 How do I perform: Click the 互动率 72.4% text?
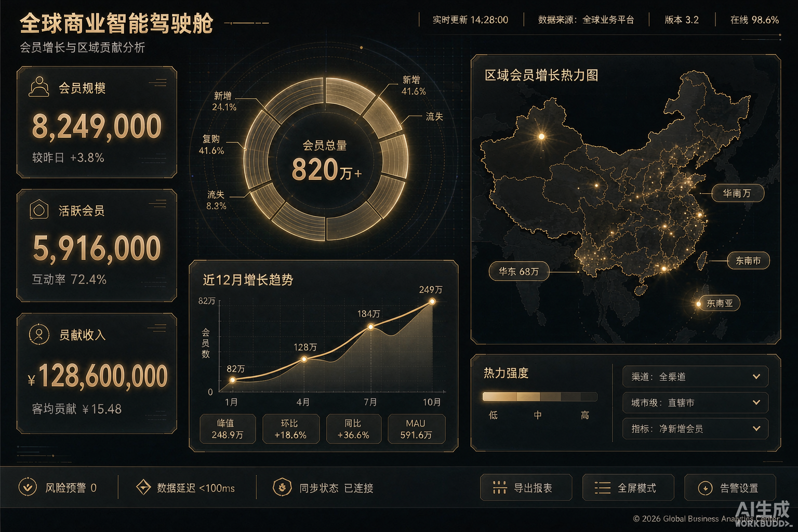tap(69, 280)
